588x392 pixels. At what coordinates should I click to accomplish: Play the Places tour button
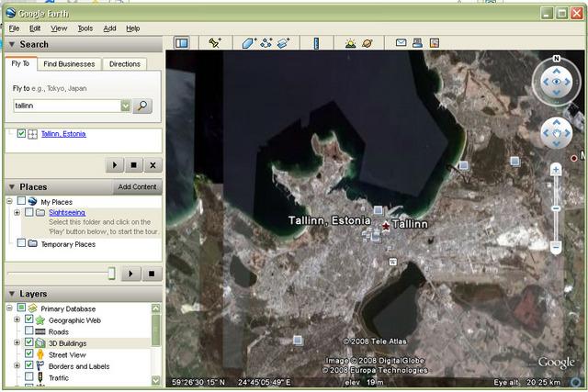point(131,274)
